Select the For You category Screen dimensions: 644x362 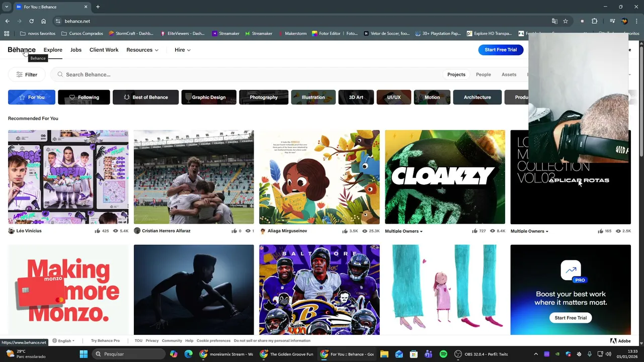pos(32,97)
